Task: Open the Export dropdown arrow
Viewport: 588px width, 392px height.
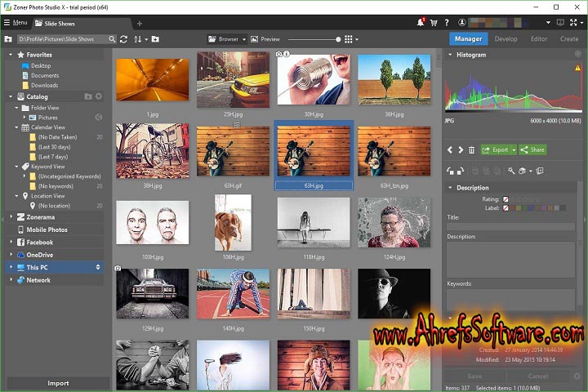Action: [513, 149]
